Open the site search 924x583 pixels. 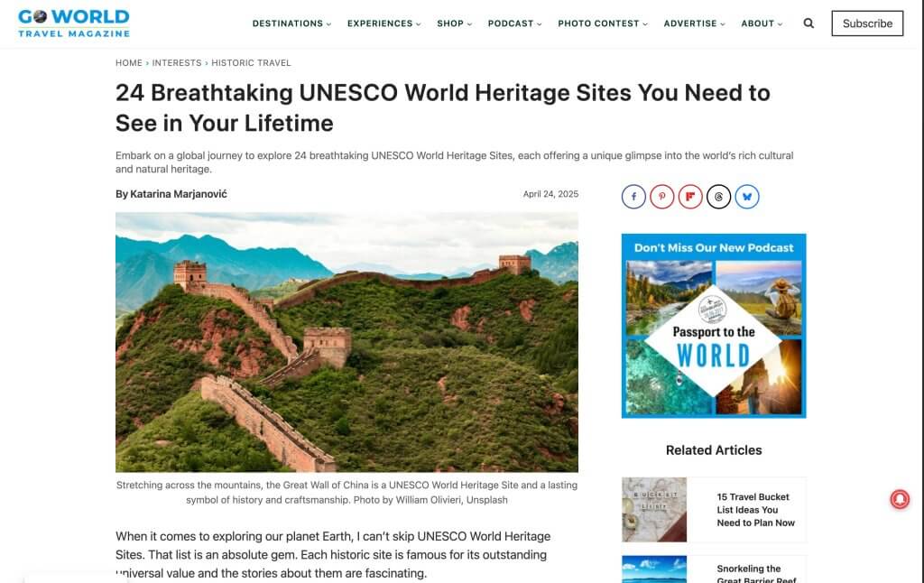(808, 23)
